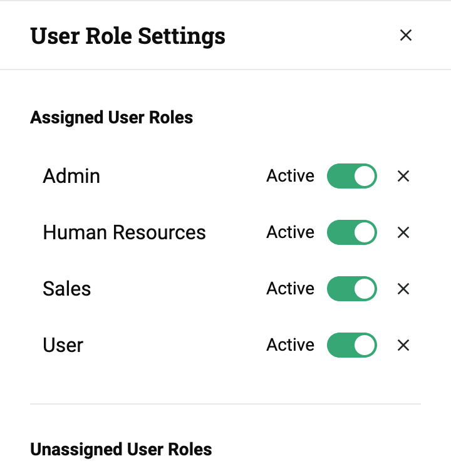Screen dimensions: 451x476
Task: Disable the Admin role toggle
Action: coord(352,176)
